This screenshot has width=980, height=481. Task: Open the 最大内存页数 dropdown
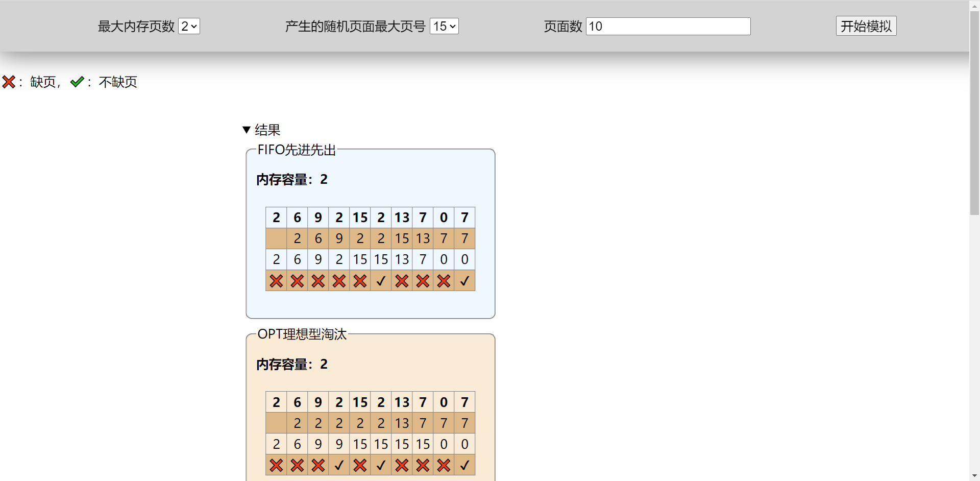(189, 26)
